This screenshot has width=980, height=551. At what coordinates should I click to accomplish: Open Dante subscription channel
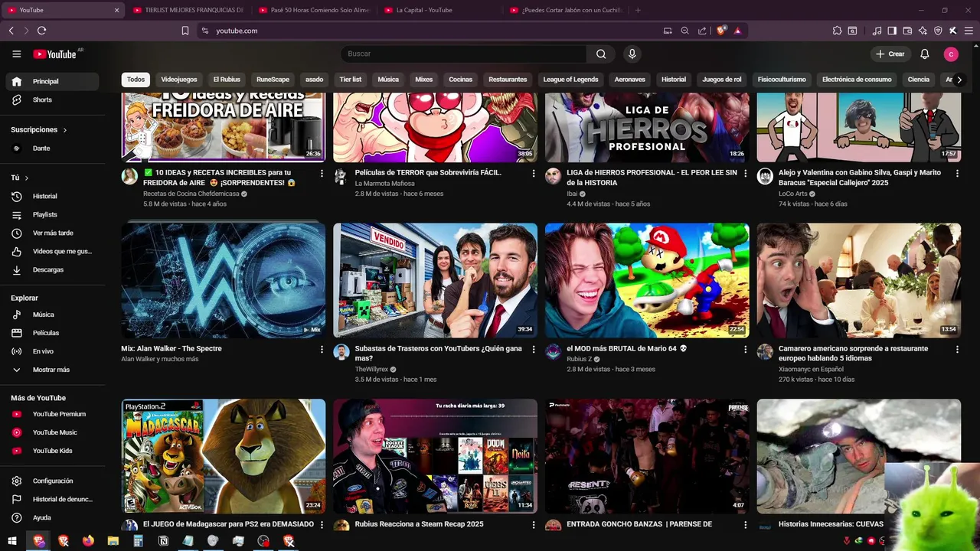52,148
